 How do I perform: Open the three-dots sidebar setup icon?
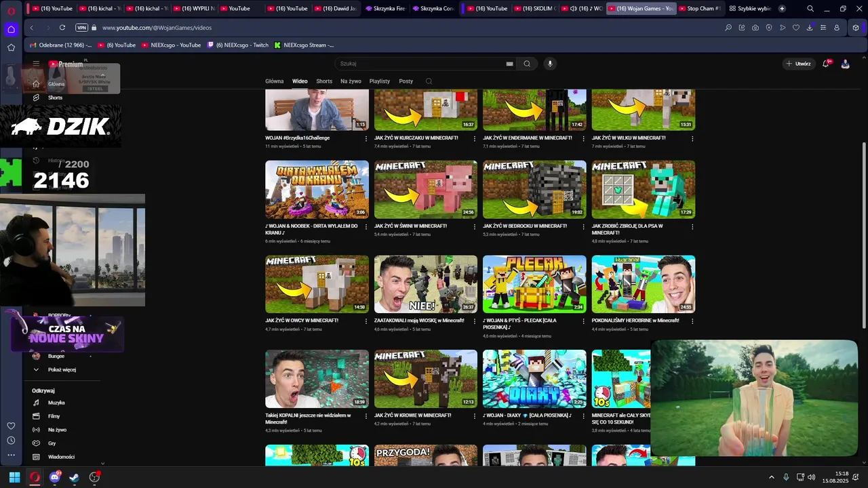coord(12,455)
